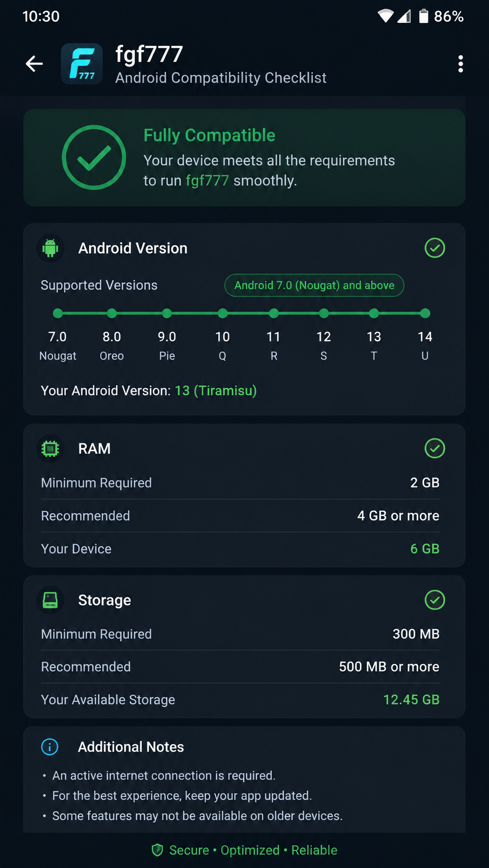
Task: Select the Android 11 R timeline point
Action: tap(274, 313)
